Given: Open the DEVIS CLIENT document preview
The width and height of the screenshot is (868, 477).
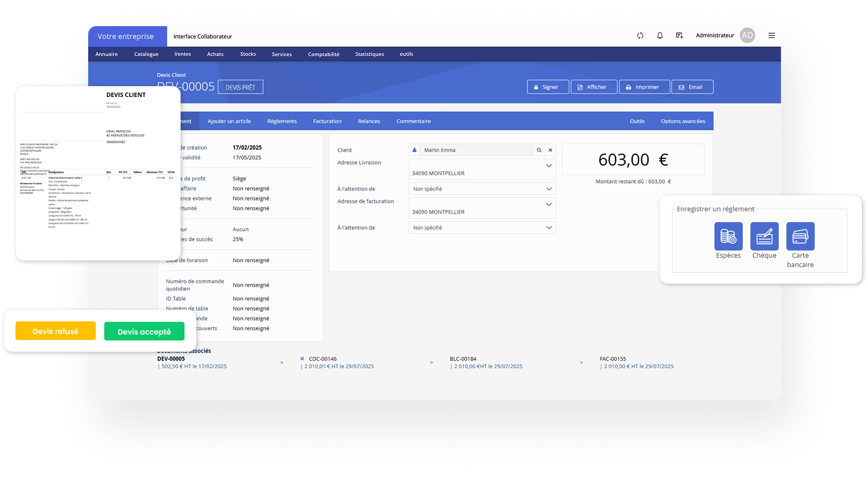Looking at the screenshot, I should (98, 173).
